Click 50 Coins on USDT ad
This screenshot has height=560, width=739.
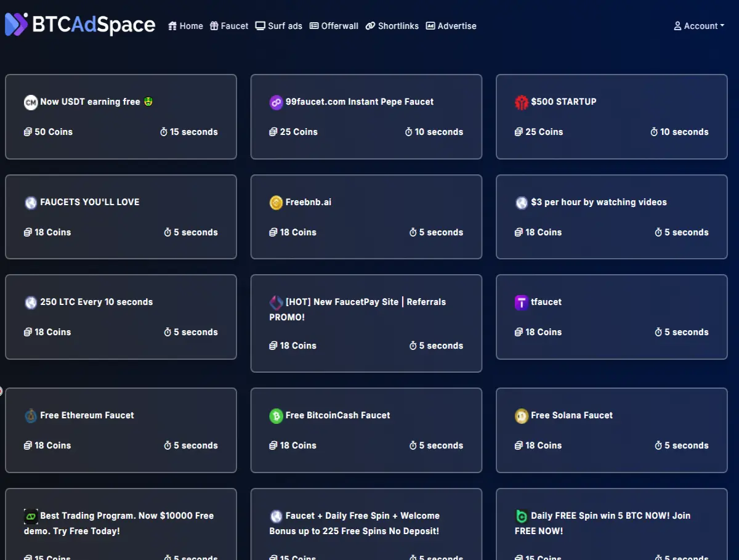(x=48, y=132)
